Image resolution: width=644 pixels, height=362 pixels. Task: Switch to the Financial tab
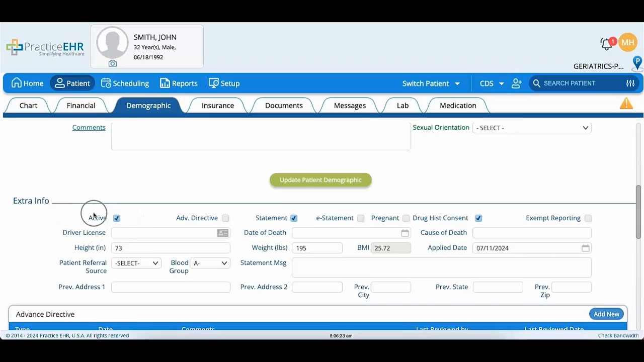81,106
